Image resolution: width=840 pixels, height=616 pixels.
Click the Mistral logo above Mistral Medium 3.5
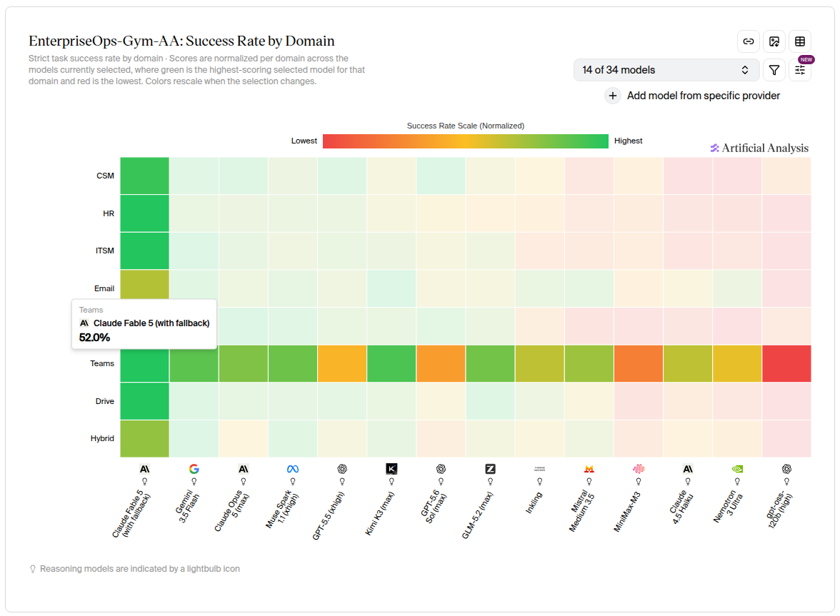point(589,469)
